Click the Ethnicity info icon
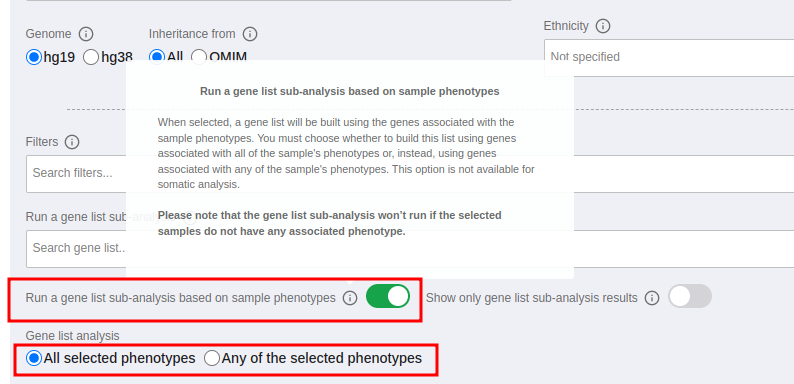 pos(603,26)
